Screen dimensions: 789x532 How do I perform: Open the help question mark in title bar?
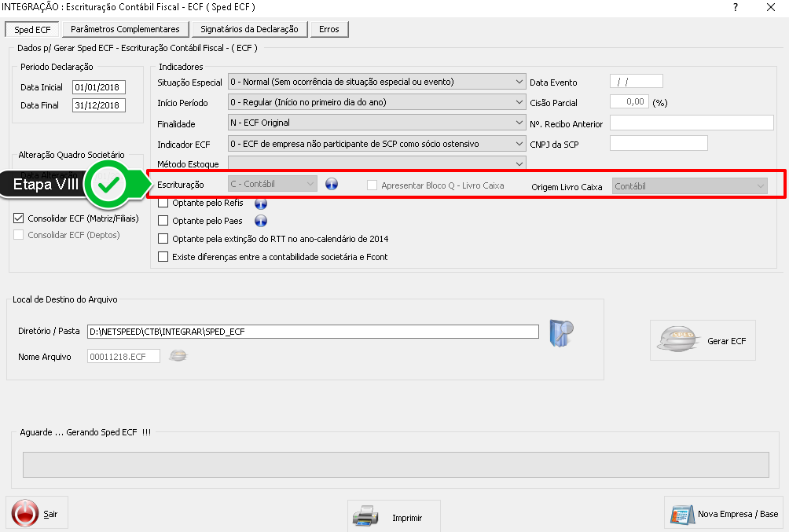click(x=736, y=7)
